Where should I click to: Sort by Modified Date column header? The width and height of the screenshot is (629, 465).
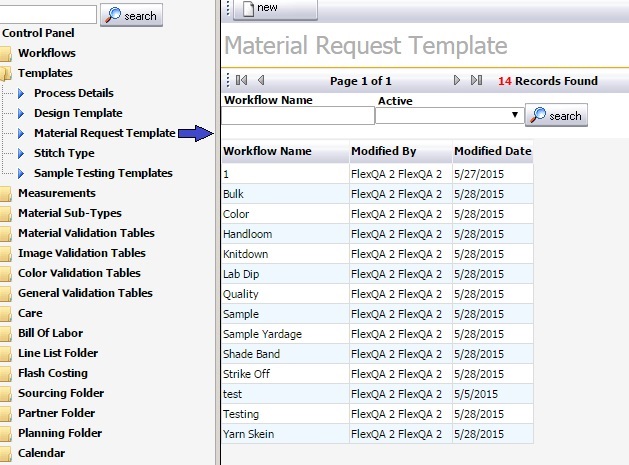(493, 151)
